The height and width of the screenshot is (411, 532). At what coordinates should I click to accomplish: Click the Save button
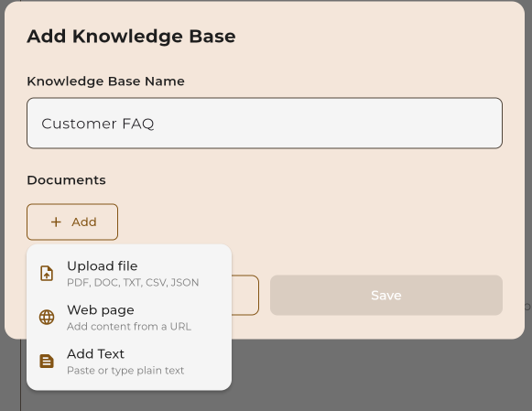tap(386, 296)
